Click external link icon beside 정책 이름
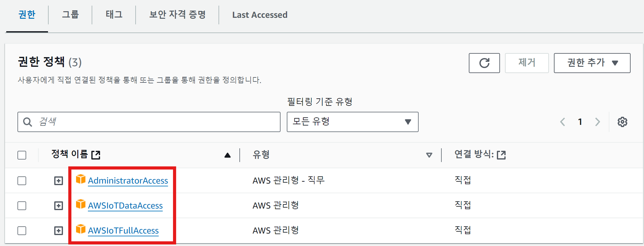 coord(96,155)
